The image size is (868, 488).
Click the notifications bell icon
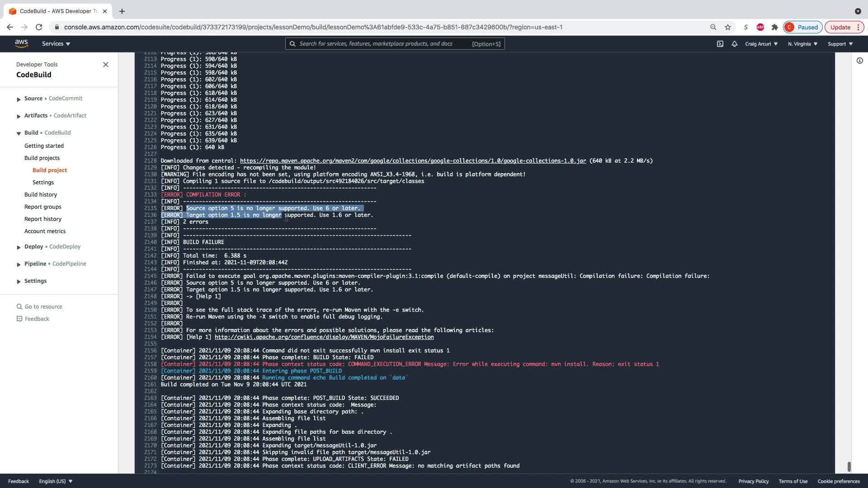tap(735, 44)
